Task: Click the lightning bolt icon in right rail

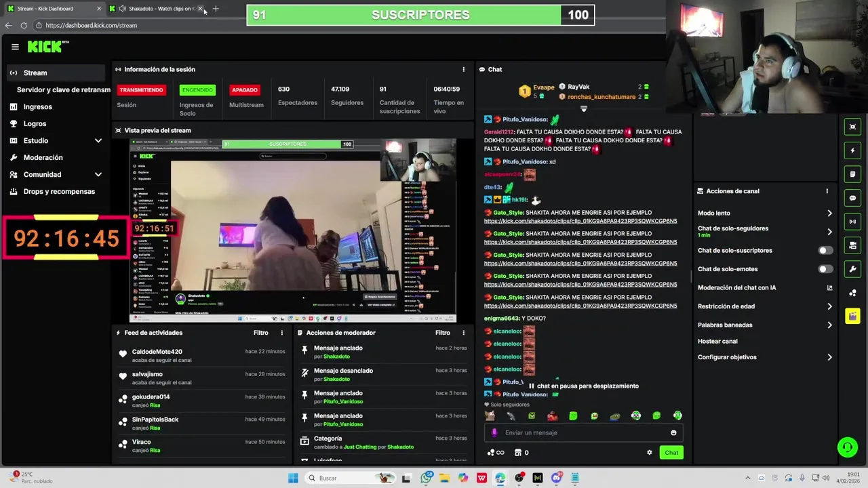Action: pos(852,150)
